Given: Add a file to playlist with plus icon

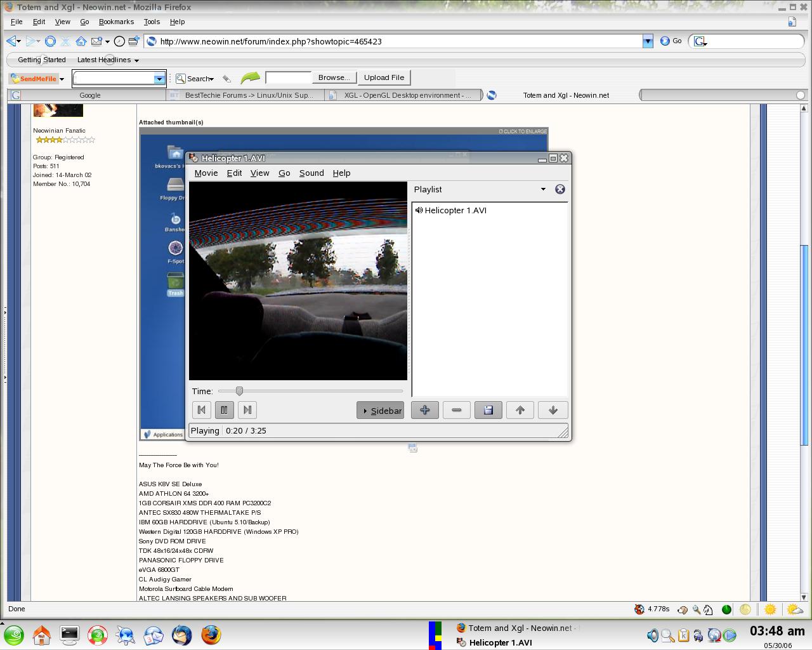Looking at the screenshot, I should (425, 410).
